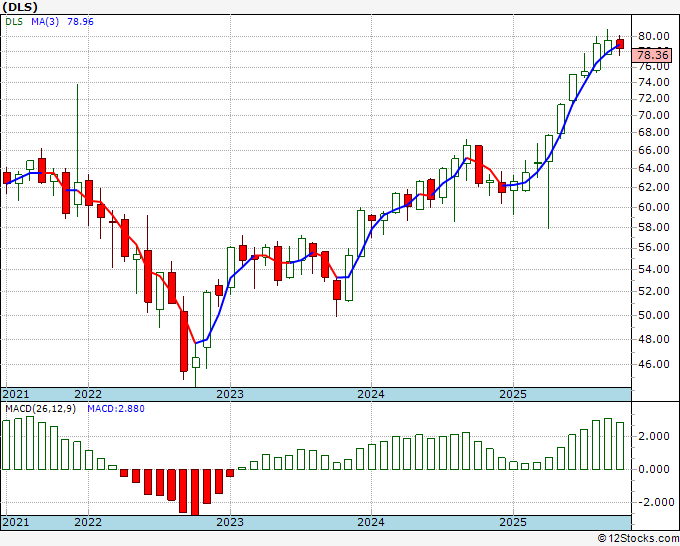Click the MA(3) legend label
The width and height of the screenshot is (680, 546).
coord(45,22)
